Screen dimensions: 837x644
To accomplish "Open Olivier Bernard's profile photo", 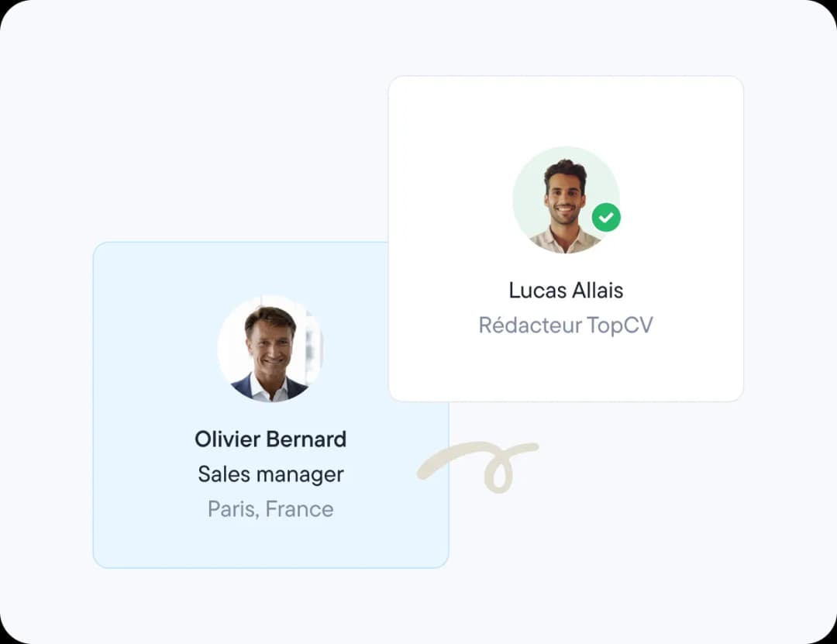I will 270,349.
